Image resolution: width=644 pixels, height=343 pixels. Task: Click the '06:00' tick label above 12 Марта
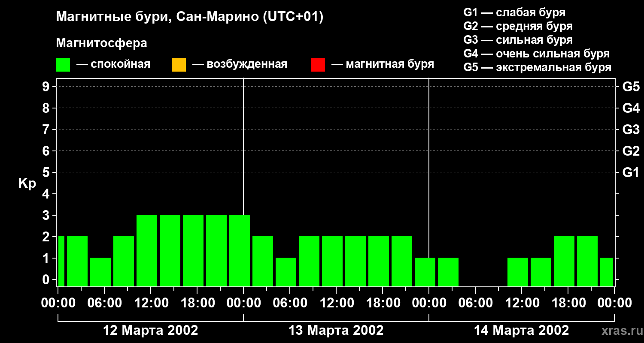[x=104, y=303]
